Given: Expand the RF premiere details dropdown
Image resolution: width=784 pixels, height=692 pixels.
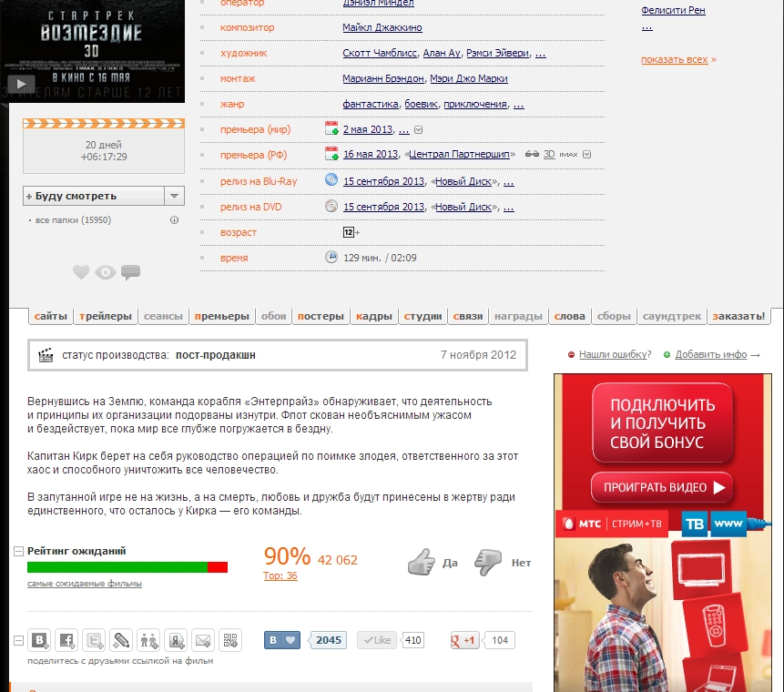Looking at the screenshot, I should click(x=587, y=155).
